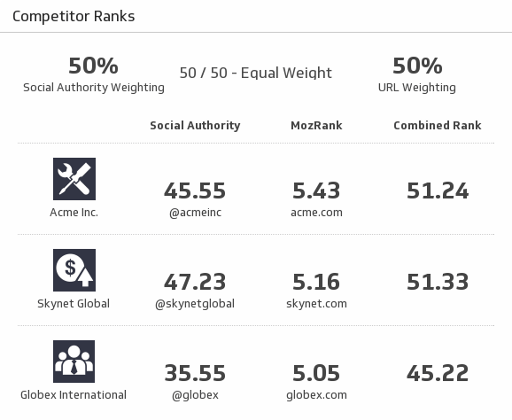Click the Globex International people group icon

point(74,361)
